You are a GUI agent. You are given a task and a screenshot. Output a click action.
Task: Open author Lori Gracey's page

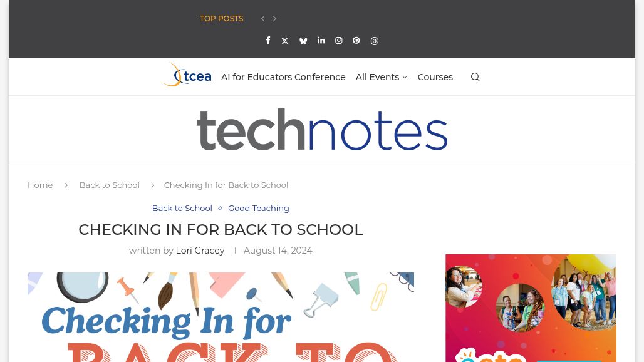click(200, 251)
